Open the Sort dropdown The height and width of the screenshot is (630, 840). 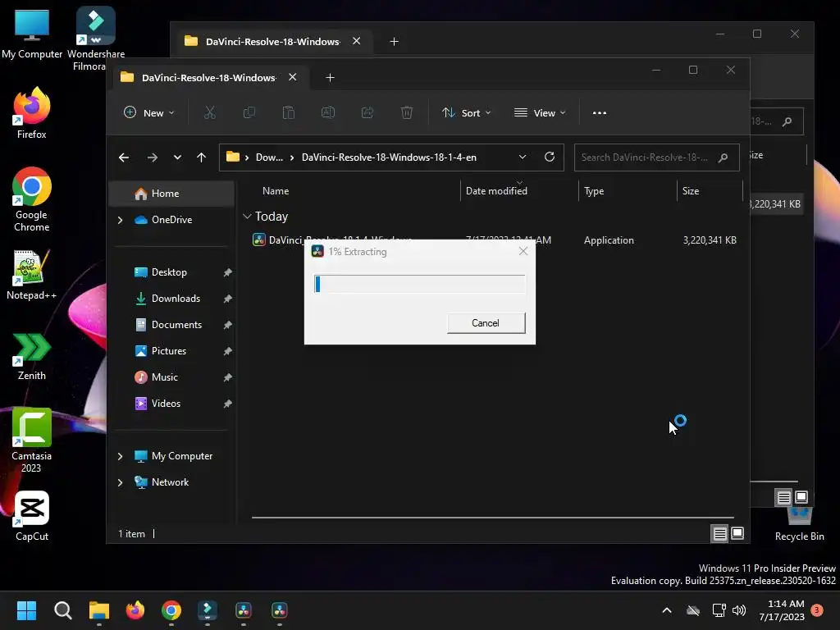click(466, 113)
